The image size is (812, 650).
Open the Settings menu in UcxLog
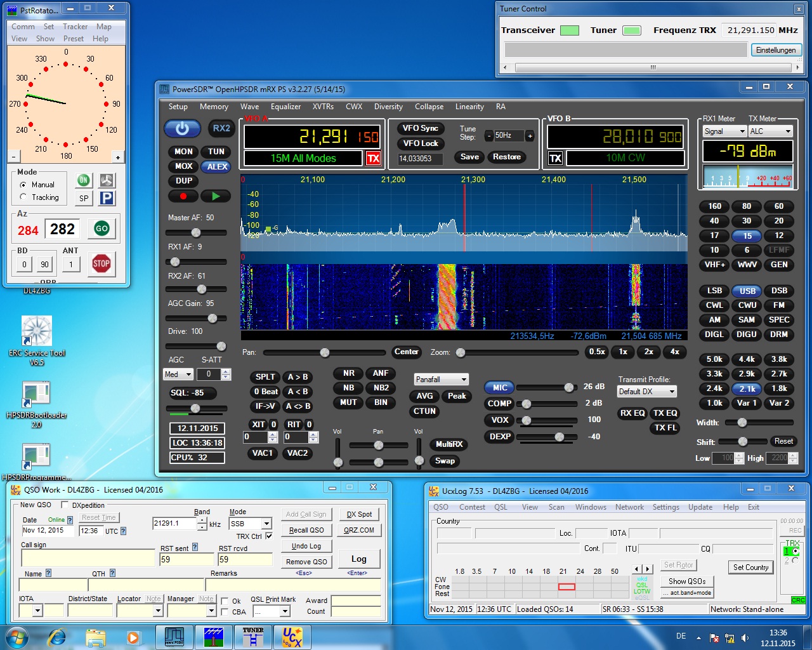click(666, 507)
